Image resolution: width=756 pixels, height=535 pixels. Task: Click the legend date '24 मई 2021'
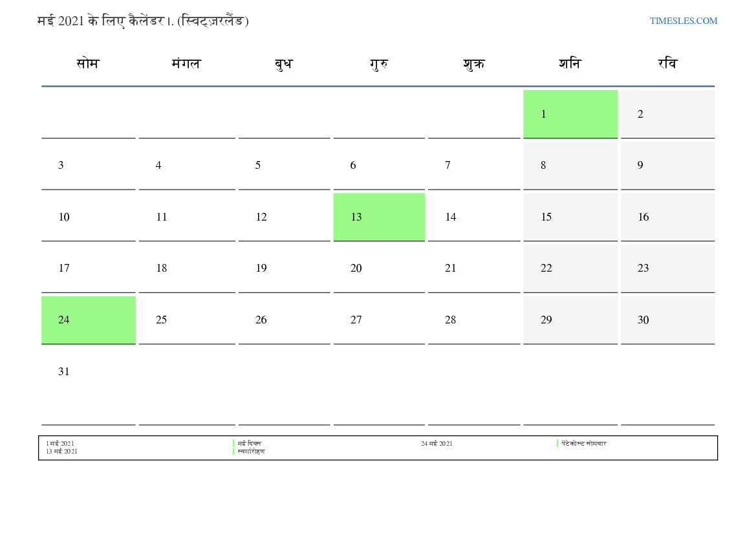click(x=437, y=443)
